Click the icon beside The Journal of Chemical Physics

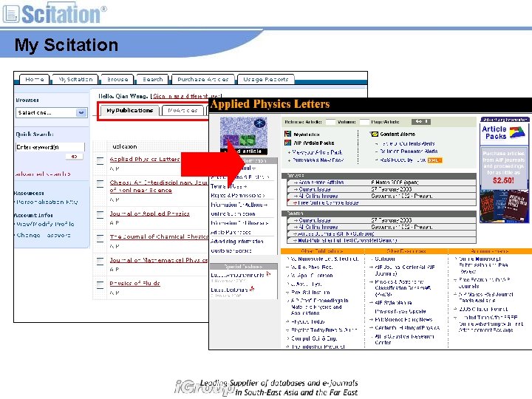click(100, 238)
